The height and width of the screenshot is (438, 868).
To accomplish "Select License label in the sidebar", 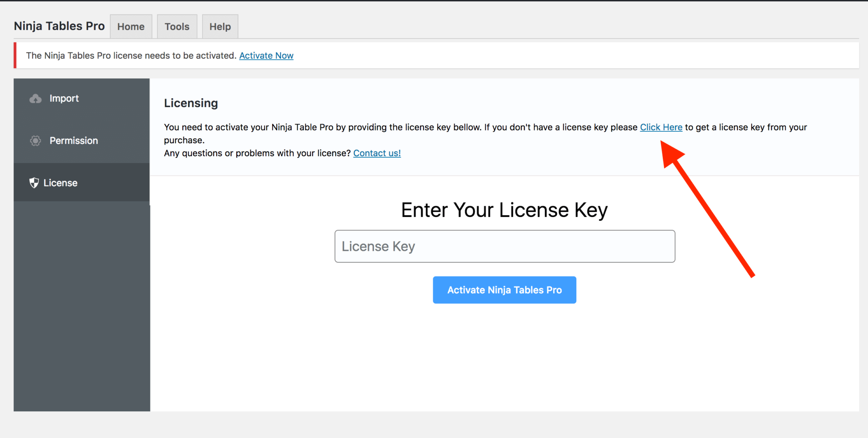I will point(61,183).
